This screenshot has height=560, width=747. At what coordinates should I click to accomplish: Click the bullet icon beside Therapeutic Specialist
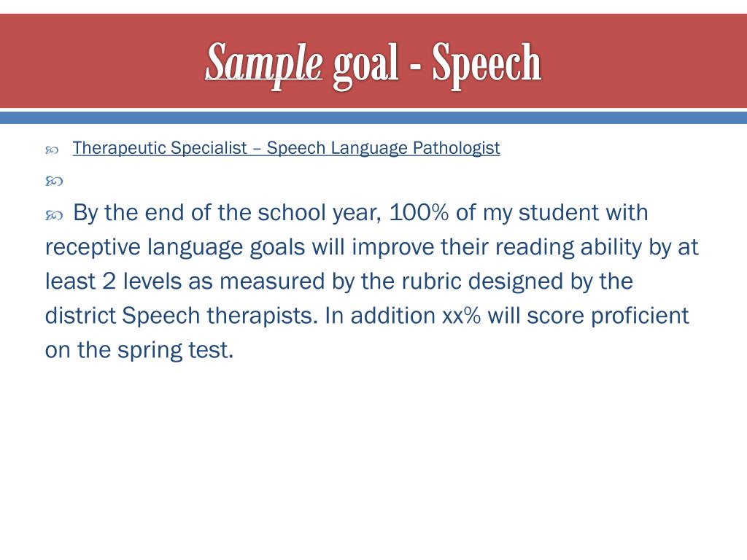(x=52, y=150)
